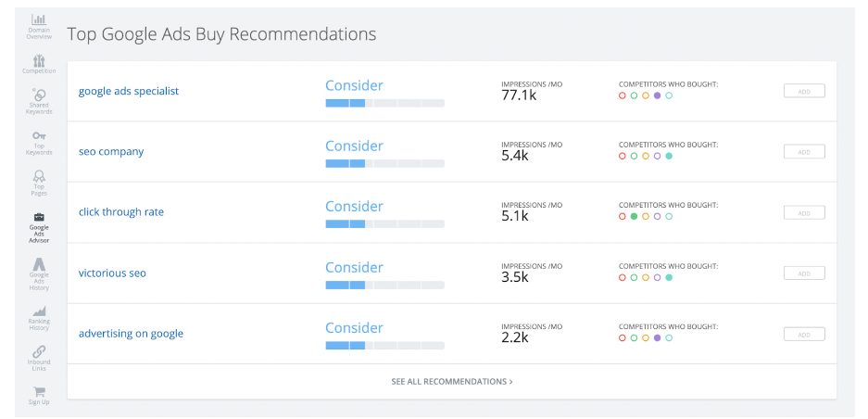Open Google Ads History in sidebar
Viewport: 868px width, 419px height.
pos(39,265)
